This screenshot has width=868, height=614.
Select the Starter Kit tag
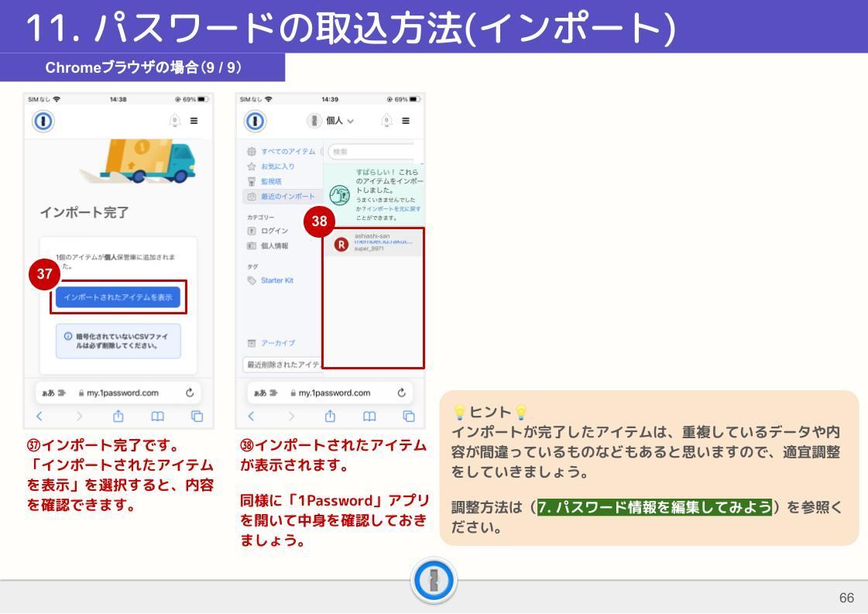[x=271, y=280]
